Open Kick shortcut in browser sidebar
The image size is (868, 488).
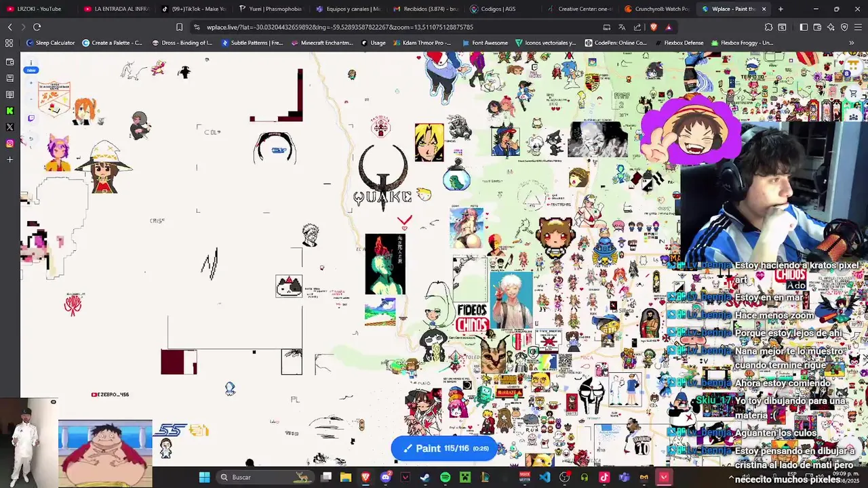[x=9, y=110]
